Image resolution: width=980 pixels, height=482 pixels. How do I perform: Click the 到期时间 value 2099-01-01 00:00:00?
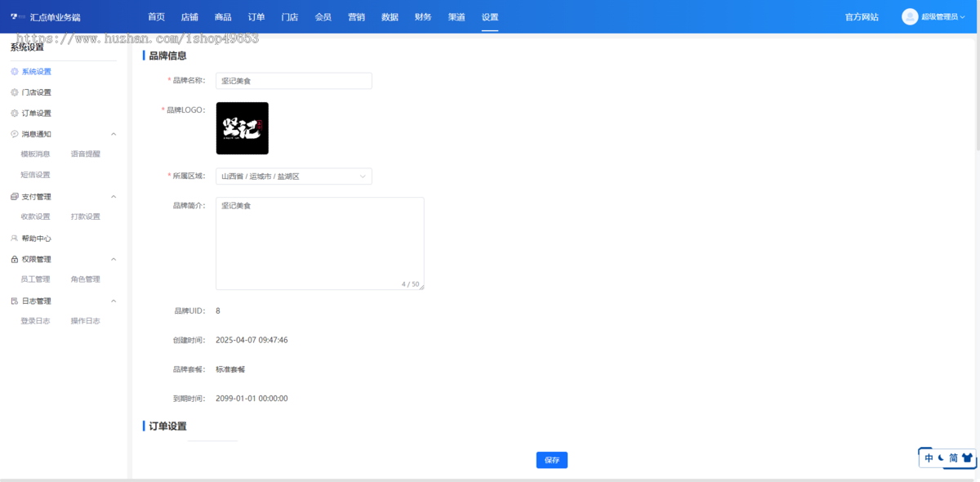click(x=252, y=399)
